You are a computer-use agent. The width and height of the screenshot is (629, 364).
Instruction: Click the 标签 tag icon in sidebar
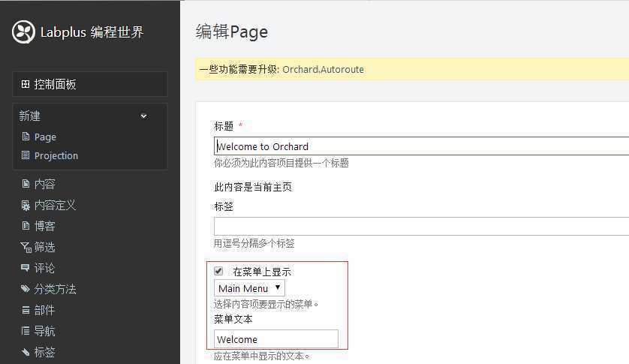[x=26, y=352]
